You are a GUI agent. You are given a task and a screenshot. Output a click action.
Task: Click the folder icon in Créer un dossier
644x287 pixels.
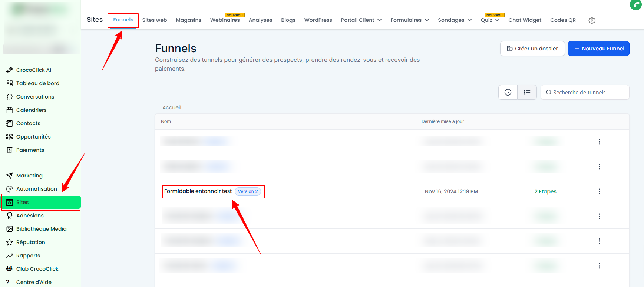510,49
